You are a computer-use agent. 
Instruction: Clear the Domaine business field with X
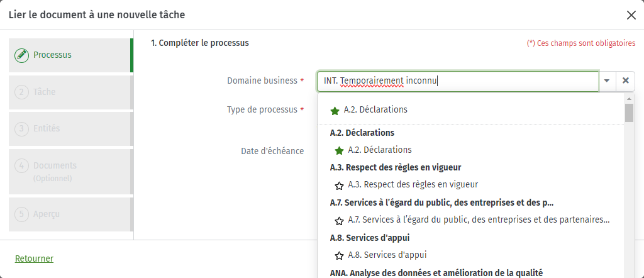click(x=626, y=81)
